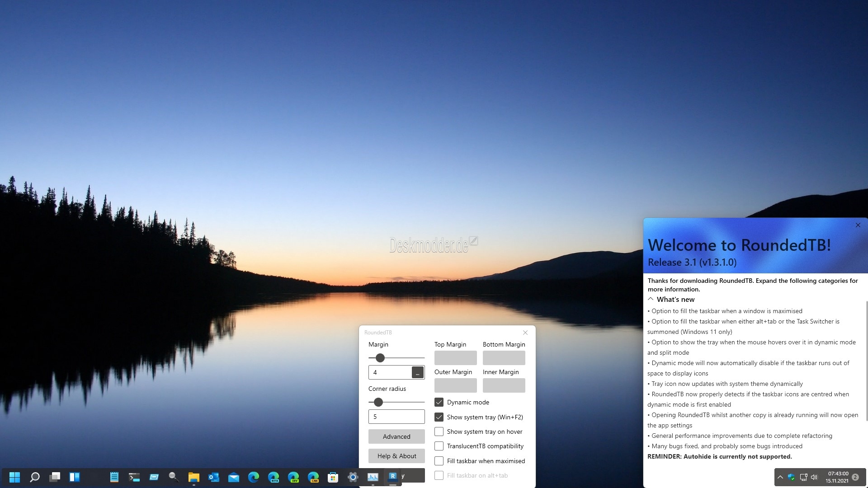Image resolution: width=868 pixels, height=488 pixels.
Task: Close the Welcome to RoundedTB panel
Action: point(858,225)
